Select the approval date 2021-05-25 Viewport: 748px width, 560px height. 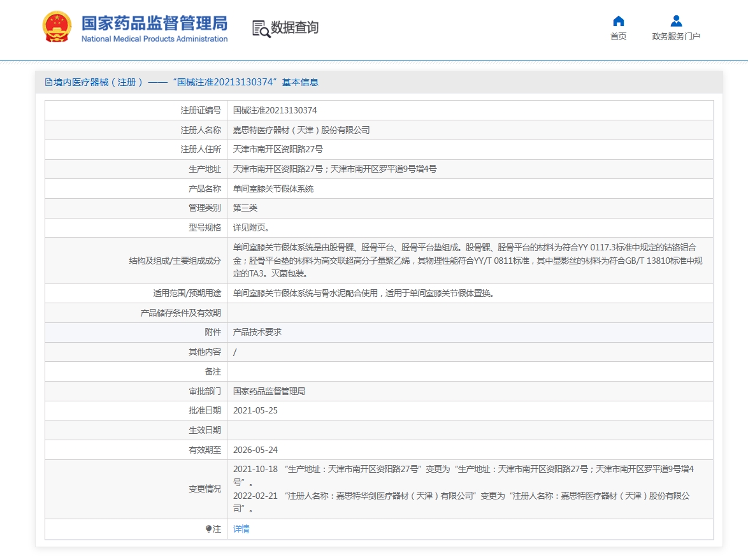255,411
